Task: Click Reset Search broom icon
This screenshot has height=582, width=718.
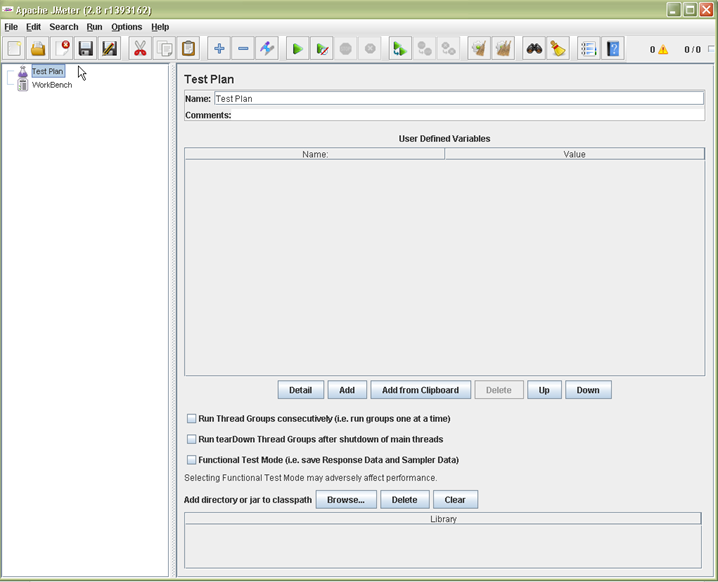Action: [558, 49]
